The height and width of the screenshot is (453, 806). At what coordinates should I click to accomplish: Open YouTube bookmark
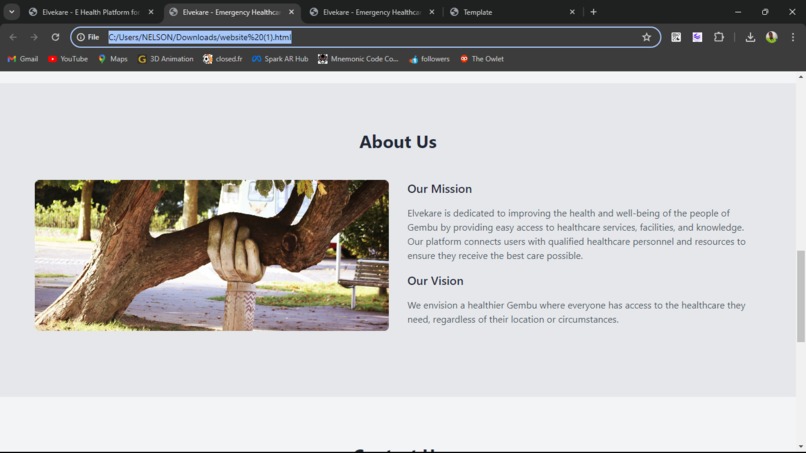(68, 59)
